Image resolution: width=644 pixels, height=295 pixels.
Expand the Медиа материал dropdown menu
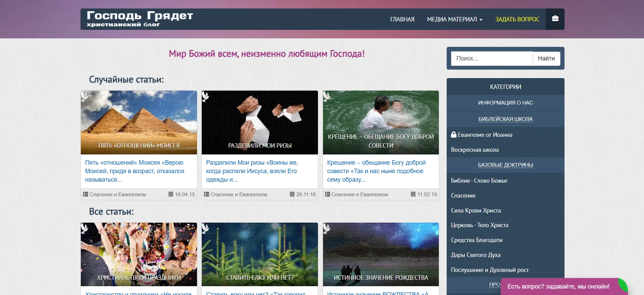pyautogui.click(x=454, y=19)
